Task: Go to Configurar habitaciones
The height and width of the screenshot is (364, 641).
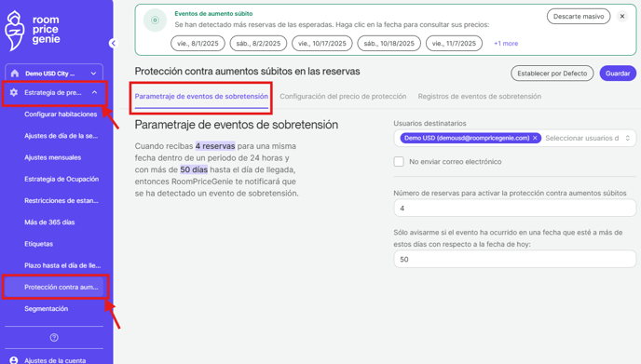Action: 61,115
